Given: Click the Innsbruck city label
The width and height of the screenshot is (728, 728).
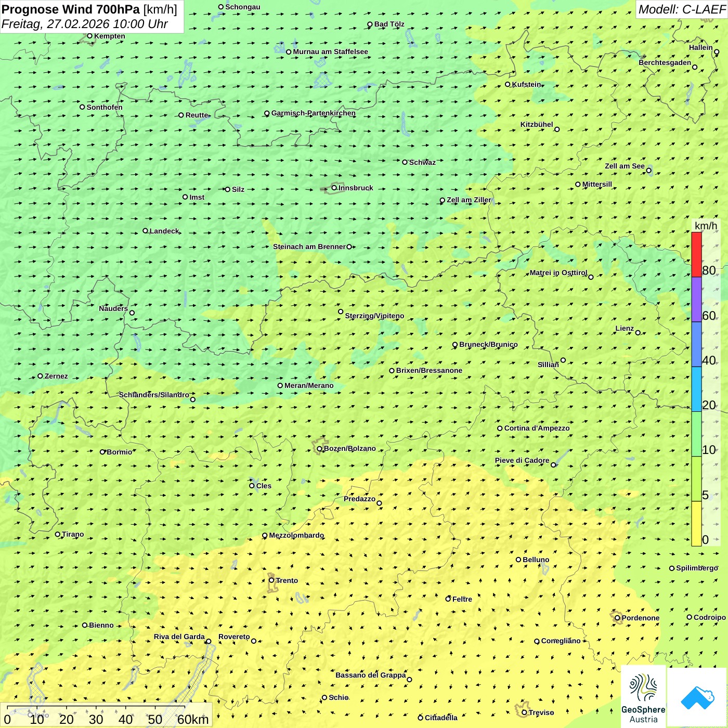Looking at the screenshot, I should pyautogui.click(x=356, y=188).
